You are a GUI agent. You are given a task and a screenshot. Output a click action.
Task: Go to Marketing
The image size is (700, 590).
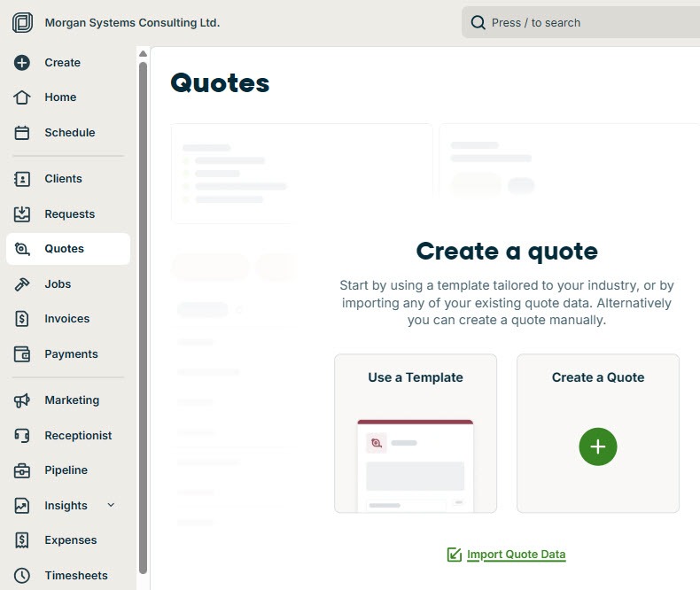72,400
